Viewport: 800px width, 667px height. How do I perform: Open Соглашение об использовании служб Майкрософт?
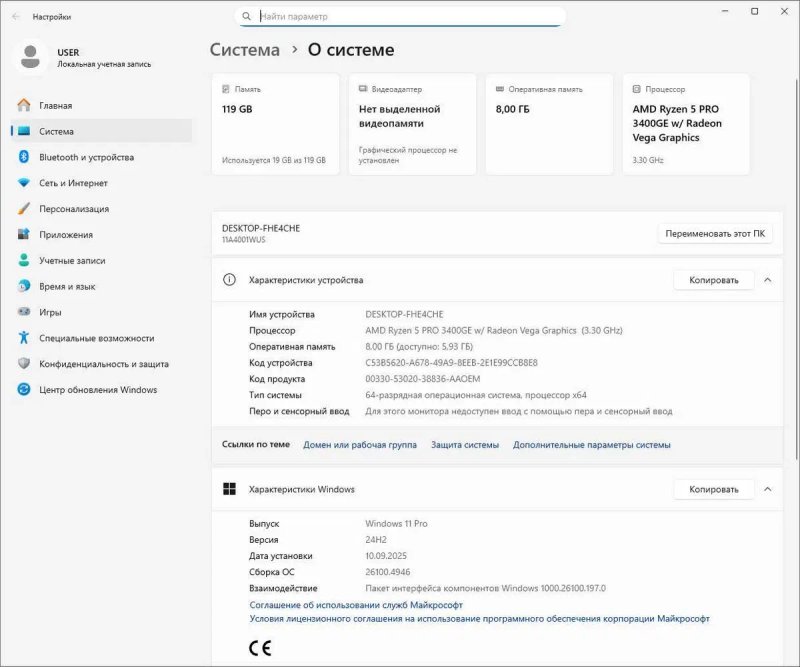tap(356, 605)
